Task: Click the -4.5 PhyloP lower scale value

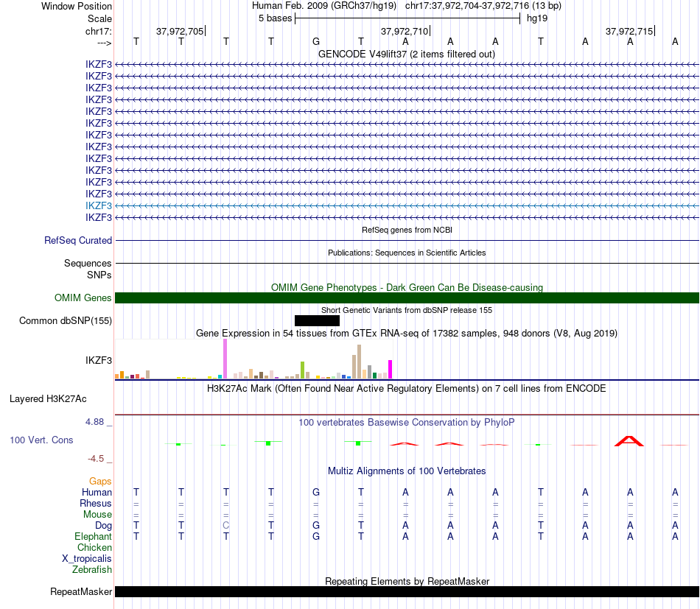Action: click(x=96, y=459)
